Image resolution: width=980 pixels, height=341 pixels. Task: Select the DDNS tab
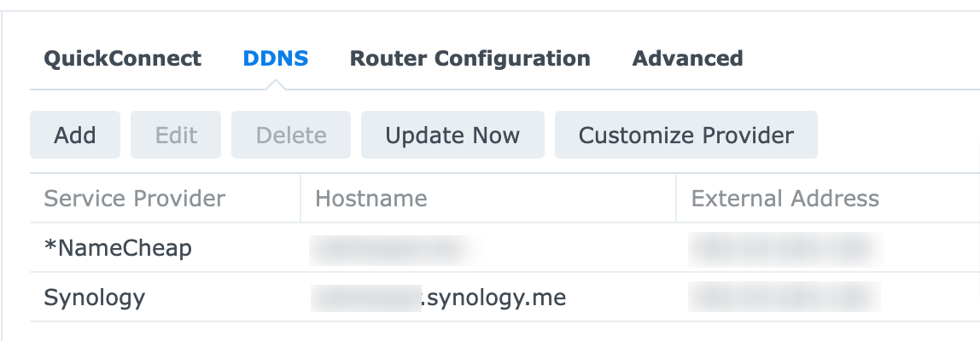click(276, 59)
